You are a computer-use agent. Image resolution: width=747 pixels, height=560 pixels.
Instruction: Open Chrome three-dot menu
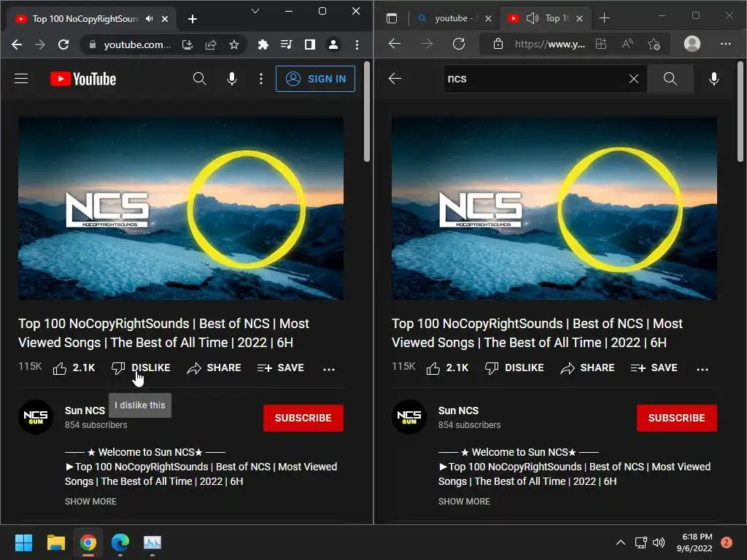click(357, 44)
